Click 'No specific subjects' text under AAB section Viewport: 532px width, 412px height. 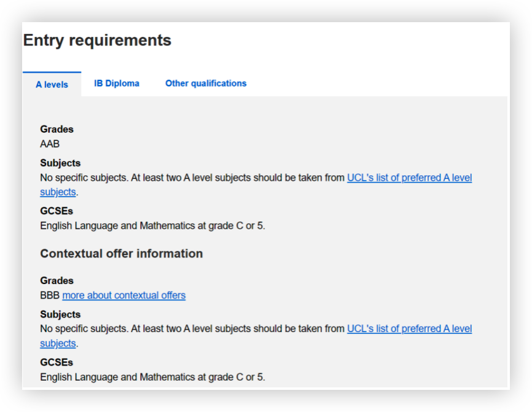84,178
